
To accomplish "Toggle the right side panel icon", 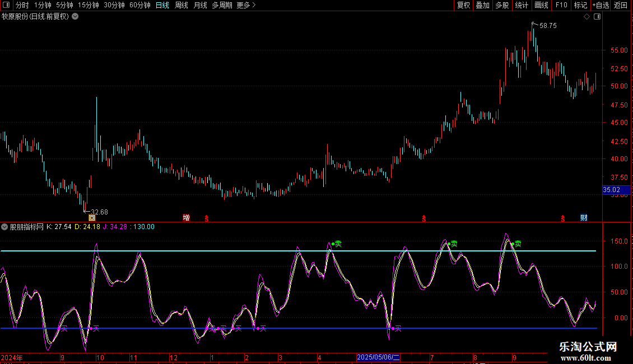I will click(x=597, y=16).
